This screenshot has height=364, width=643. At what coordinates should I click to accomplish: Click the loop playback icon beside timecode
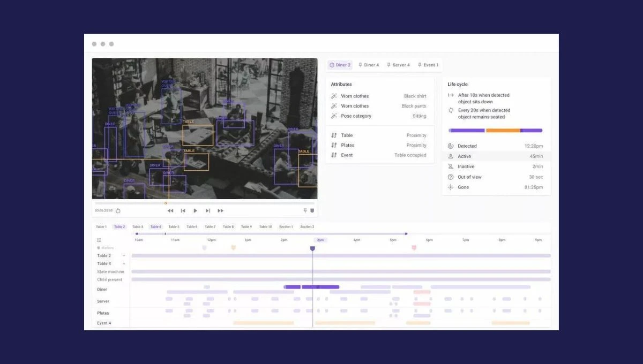[x=118, y=211]
